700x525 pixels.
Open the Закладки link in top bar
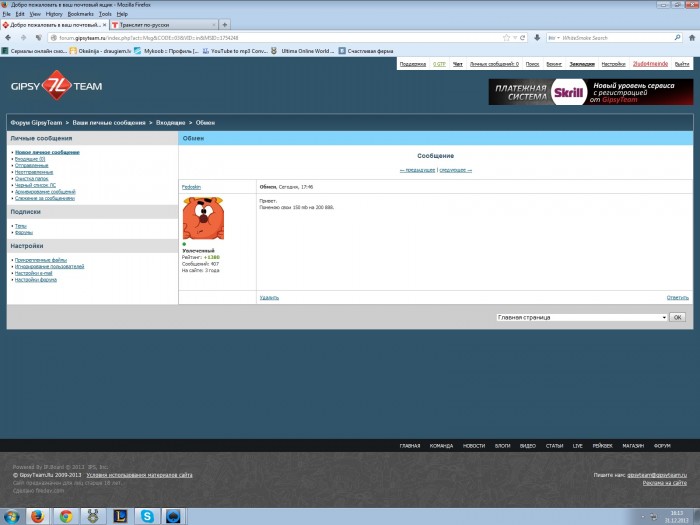click(x=582, y=64)
